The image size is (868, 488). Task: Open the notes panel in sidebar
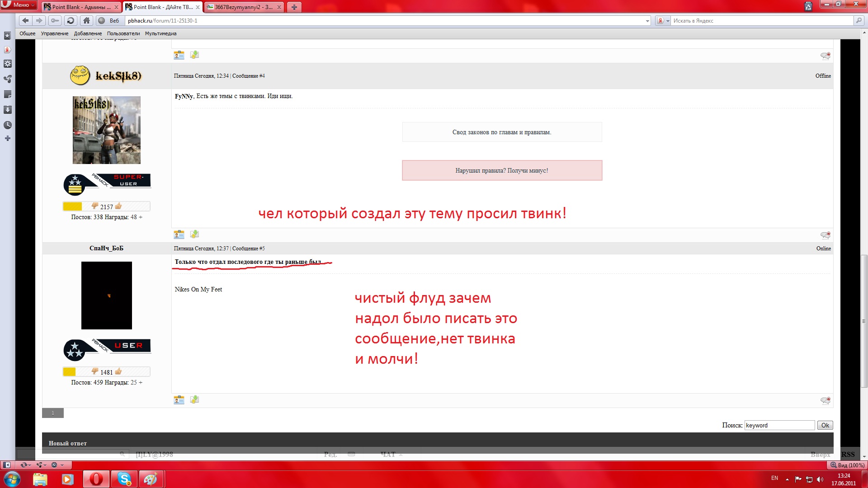7,94
